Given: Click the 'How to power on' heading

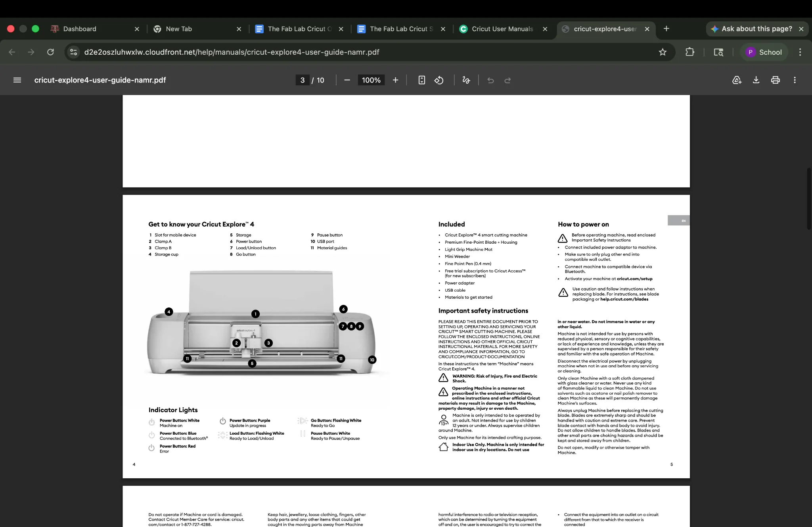Looking at the screenshot, I should pyautogui.click(x=583, y=224).
